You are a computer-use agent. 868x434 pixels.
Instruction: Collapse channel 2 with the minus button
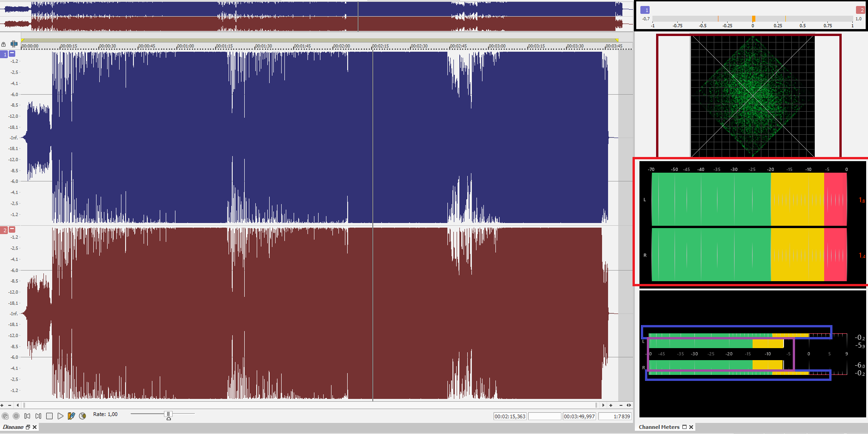(x=12, y=229)
